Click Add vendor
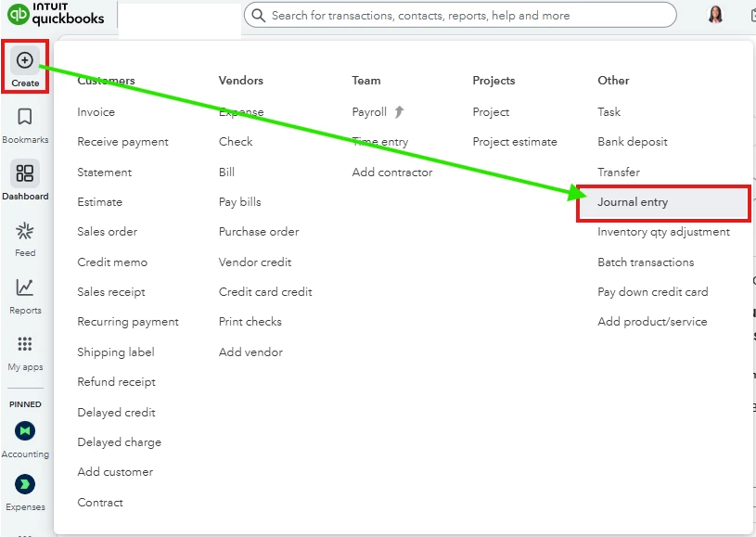Image resolution: width=756 pixels, height=537 pixels. 250,352
